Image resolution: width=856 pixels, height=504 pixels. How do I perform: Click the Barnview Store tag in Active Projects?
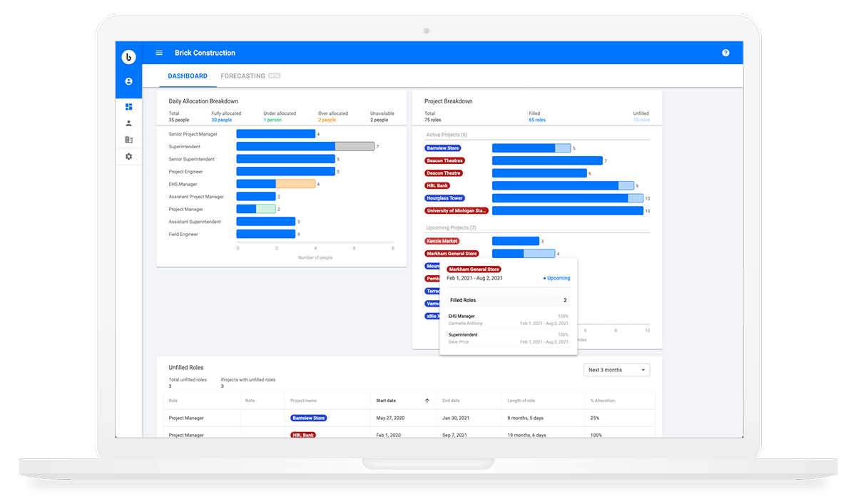pos(443,148)
